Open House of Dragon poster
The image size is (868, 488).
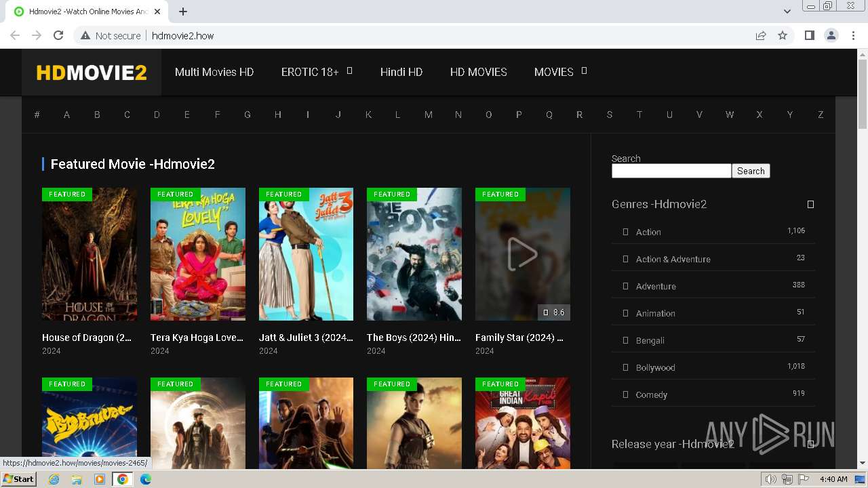click(x=90, y=254)
